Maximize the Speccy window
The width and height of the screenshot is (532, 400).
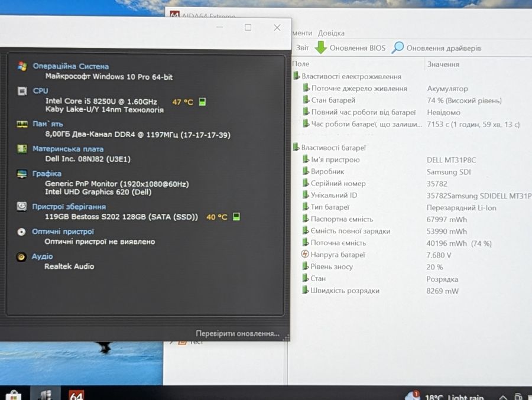tap(248, 28)
